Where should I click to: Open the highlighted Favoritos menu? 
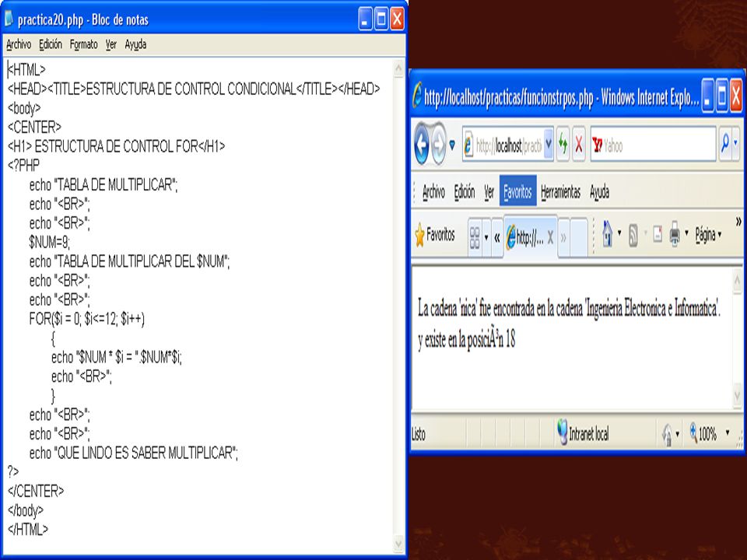pos(518,191)
